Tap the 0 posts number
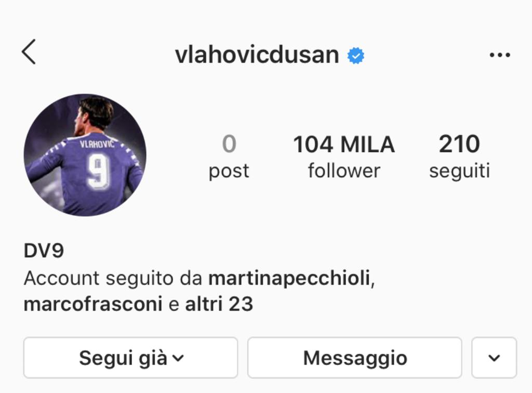Viewport: 532px width, 393px height. point(229,144)
